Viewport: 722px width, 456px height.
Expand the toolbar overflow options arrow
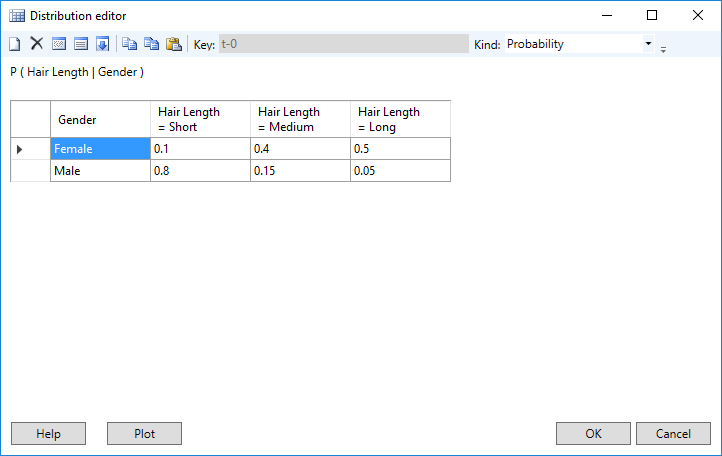[x=664, y=48]
